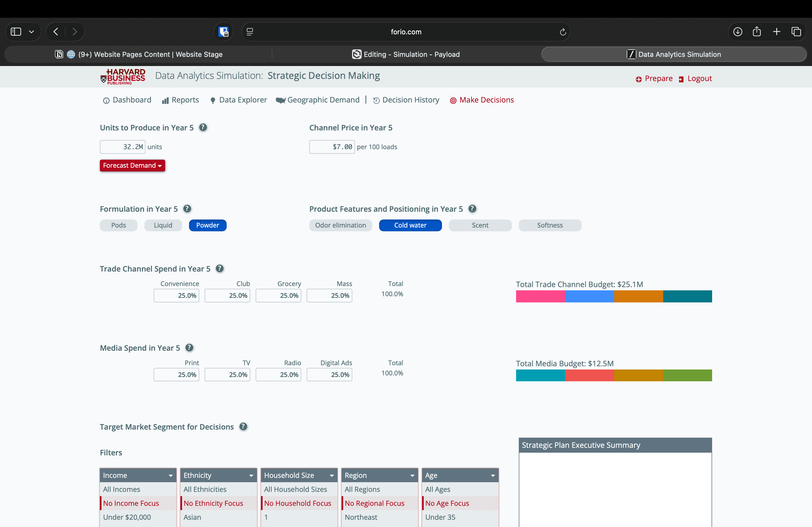
Task: Click the Logout link
Action: click(695, 79)
